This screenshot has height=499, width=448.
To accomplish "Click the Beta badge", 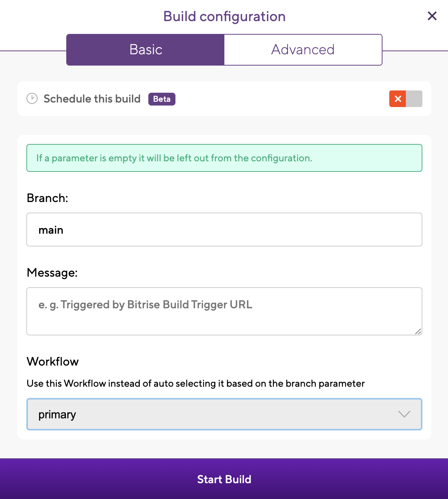I will (x=162, y=99).
